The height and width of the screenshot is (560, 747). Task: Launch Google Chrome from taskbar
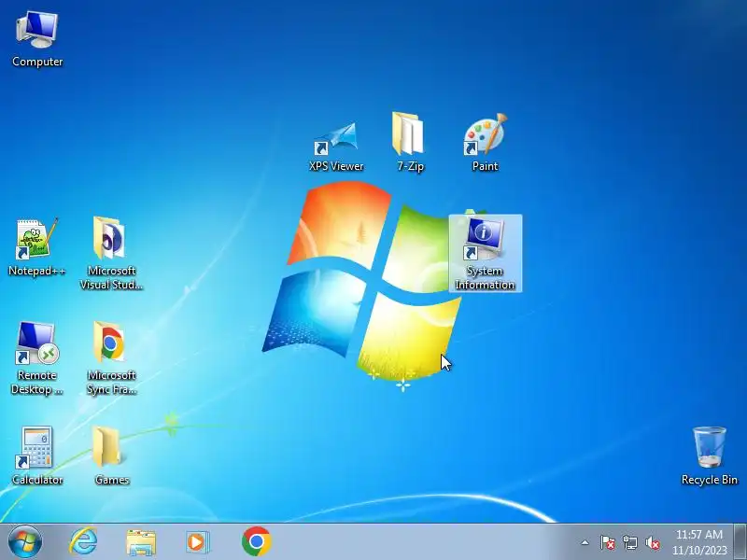click(x=256, y=541)
